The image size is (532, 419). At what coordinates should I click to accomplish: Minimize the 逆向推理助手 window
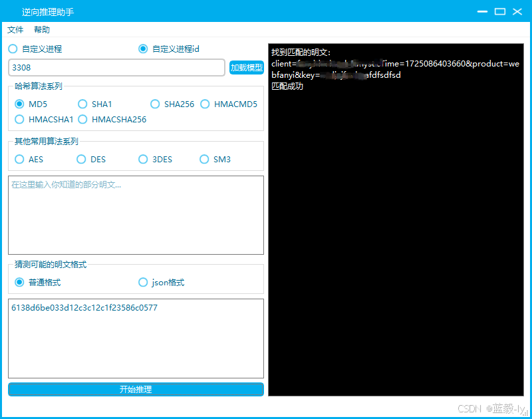(482, 11)
